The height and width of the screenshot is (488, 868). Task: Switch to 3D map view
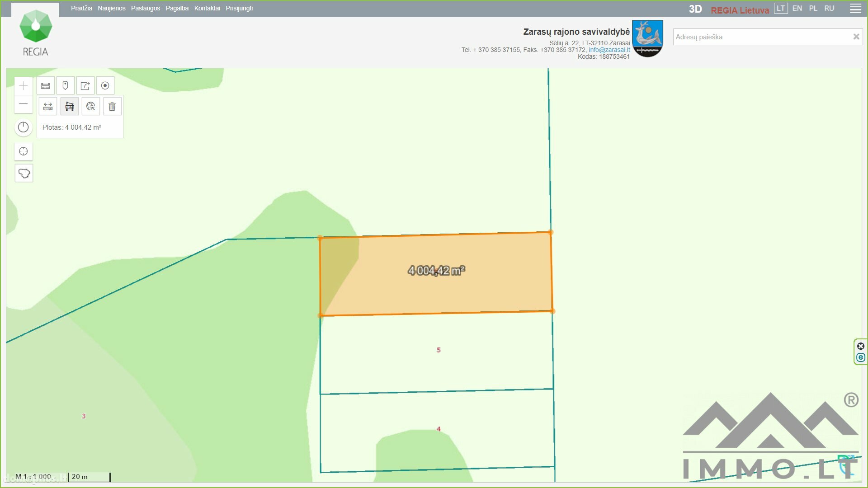coord(695,9)
